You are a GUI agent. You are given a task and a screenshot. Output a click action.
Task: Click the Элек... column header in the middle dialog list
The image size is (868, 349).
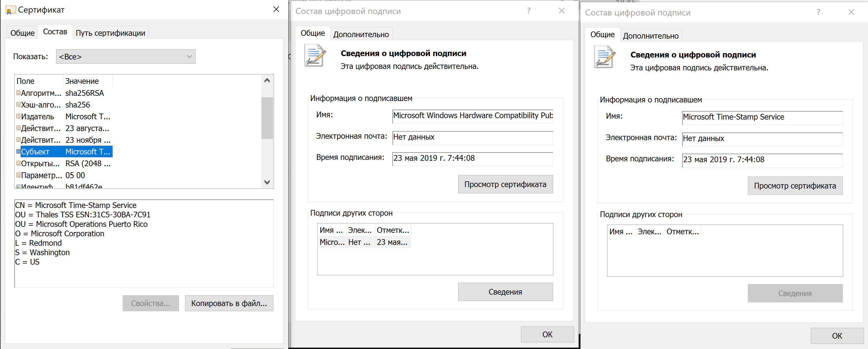(360, 230)
